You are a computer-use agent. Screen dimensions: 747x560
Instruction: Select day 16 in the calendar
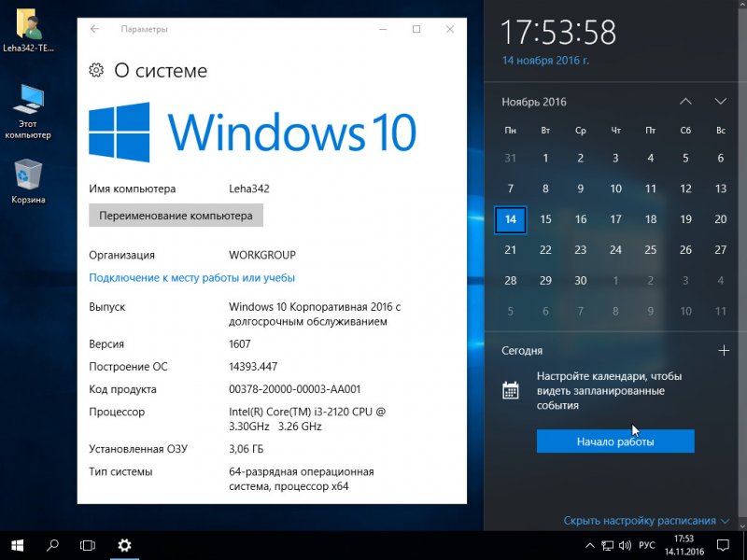coord(580,219)
